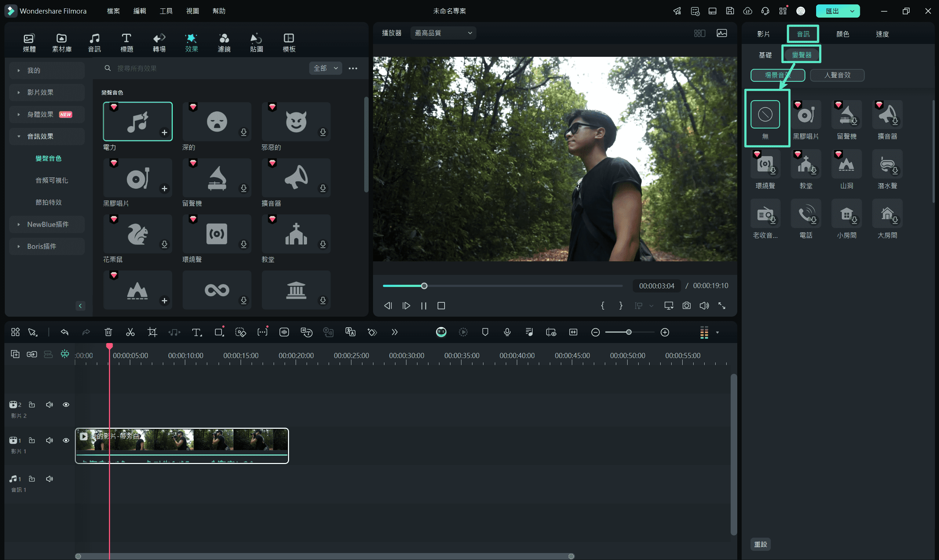Image resolution: width=939 pixels, height=560 pixels.
Task: Mute the 音訊1 track
Action: (49, 479)
